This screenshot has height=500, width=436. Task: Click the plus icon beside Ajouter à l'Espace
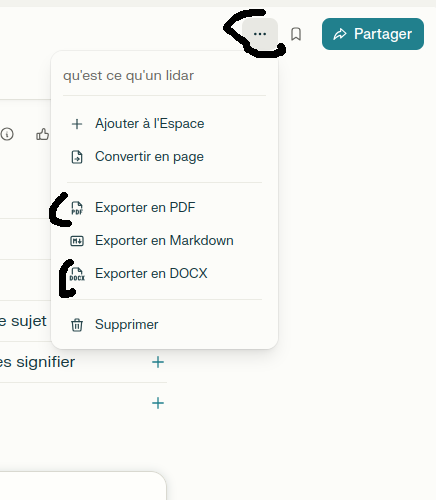tap(77, 124)
